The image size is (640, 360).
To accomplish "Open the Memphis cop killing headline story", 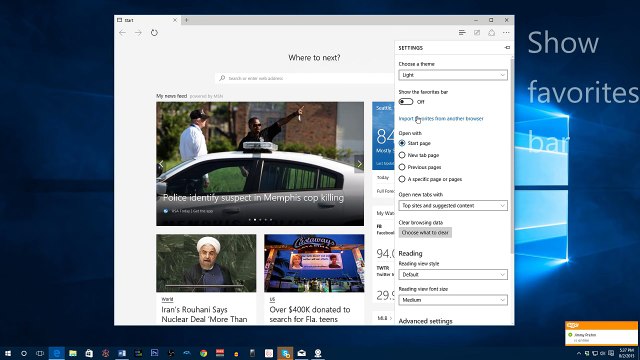I will 253,198.
